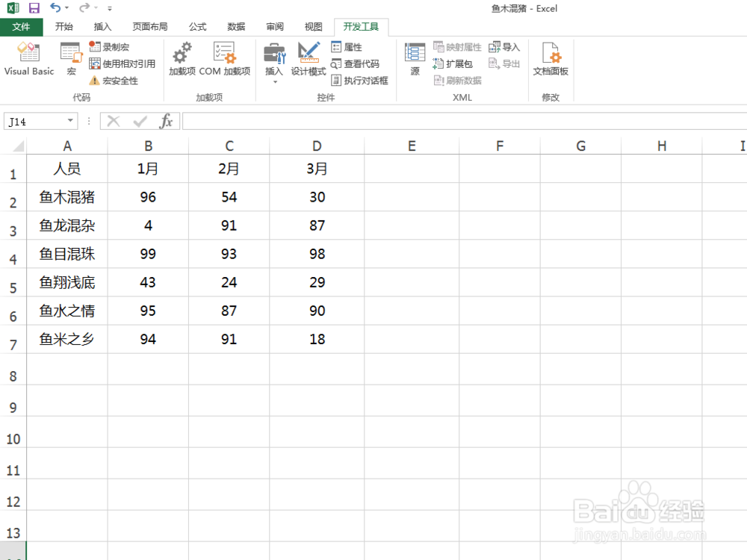Customize the Quick Access Toolbar dropdown

110,8
